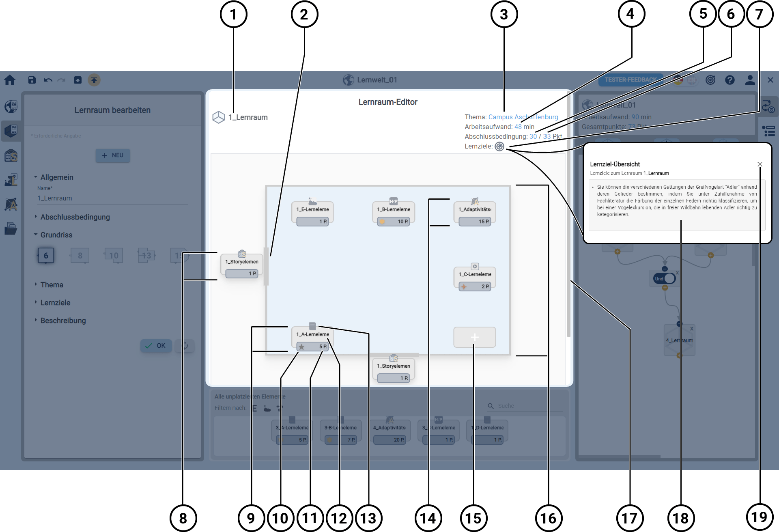Select unplaced 4_Adaptivitäts card with 20 P.
The width and height of the screenshot is (779, 532).
(x=389, y=431)
